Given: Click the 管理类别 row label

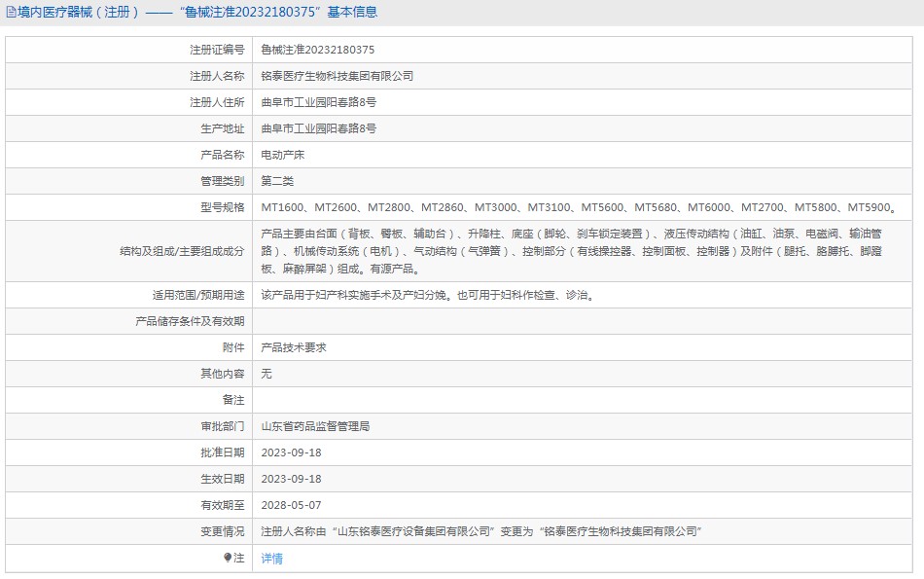Looking at the screenshot, I should (222, 181).
